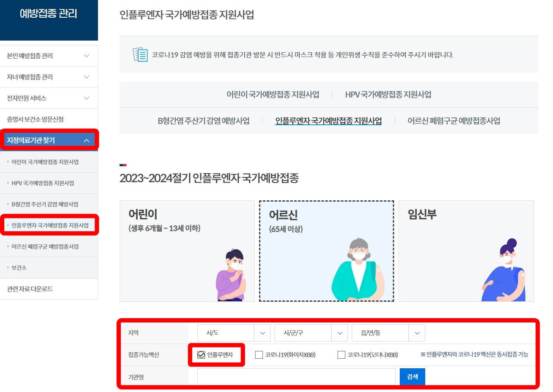The height and width of the screenshot is (392, 553).
Task: Open the 시/도 region dropdown
Action: [x=234, y=333]
